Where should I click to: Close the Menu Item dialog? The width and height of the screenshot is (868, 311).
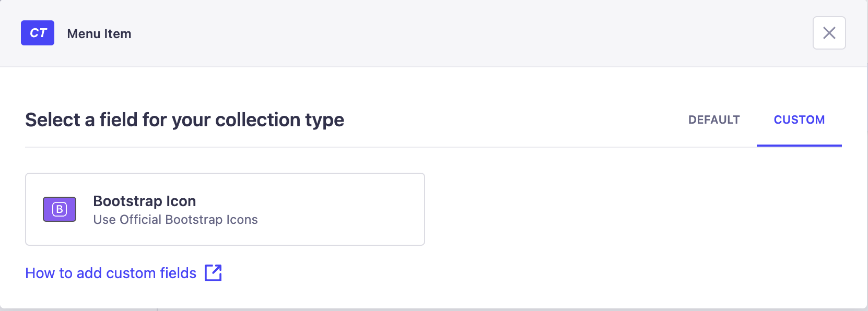pos(829,33)
